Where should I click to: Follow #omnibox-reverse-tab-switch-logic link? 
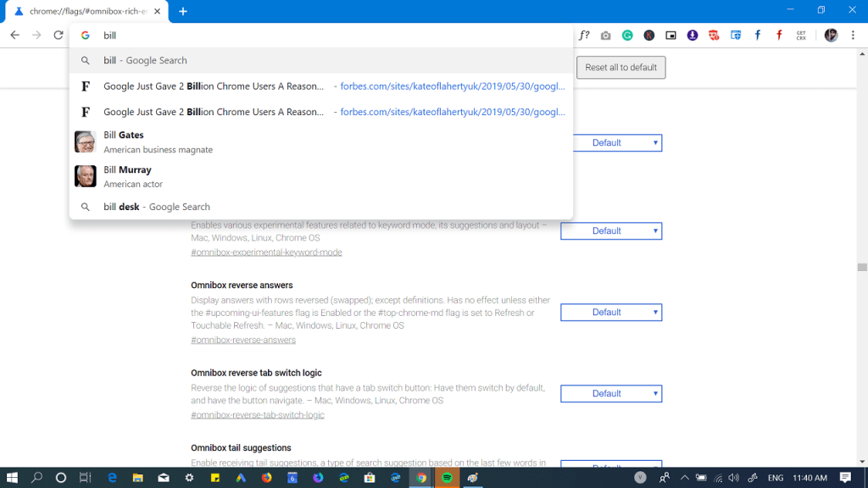[258, 415]
